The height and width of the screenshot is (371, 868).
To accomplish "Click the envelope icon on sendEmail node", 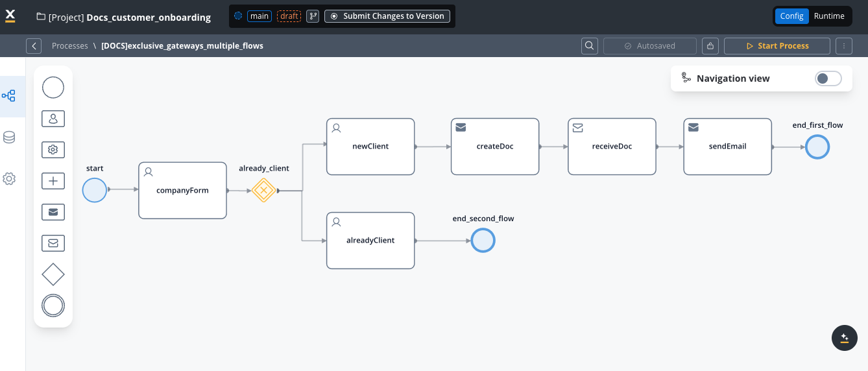I will [x=693, y=128].
